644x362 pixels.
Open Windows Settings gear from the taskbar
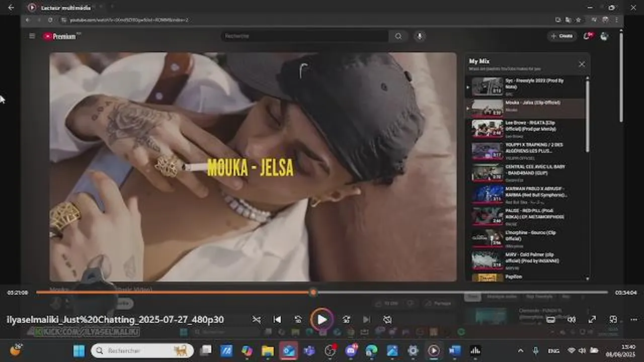click(x=413, y=350)
